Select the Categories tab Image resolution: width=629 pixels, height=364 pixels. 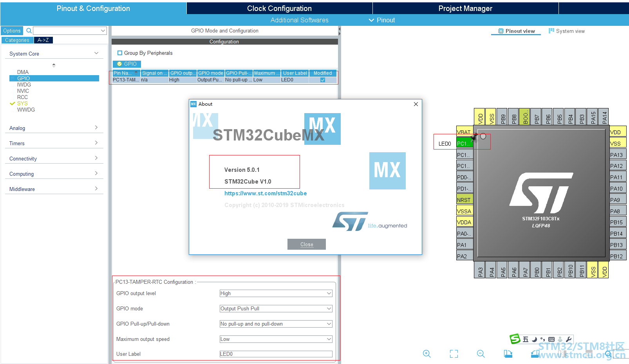pyautogui.click(x=17, y=40)
